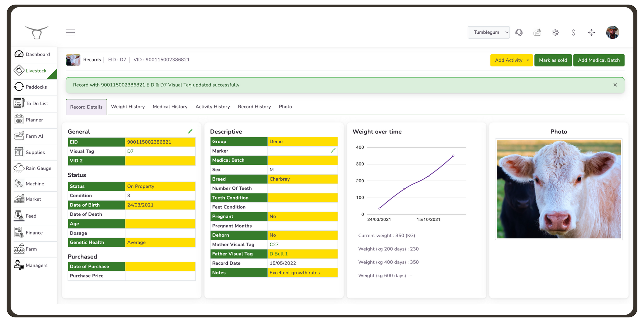Click the dollar sign billing icon
This screenshot has height=322, width=644.
click(x=573, y=32)
